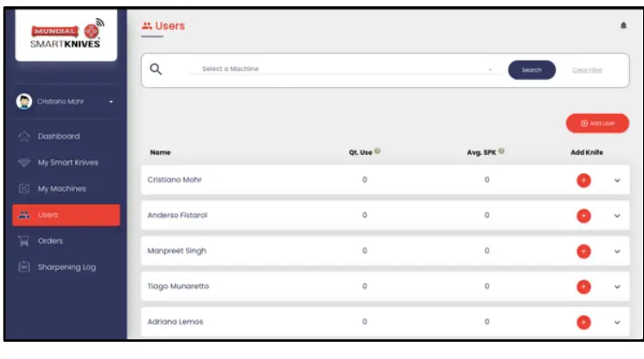Expand Manpreet Singh row details
The image size is (644, 359).
point(617,251)
